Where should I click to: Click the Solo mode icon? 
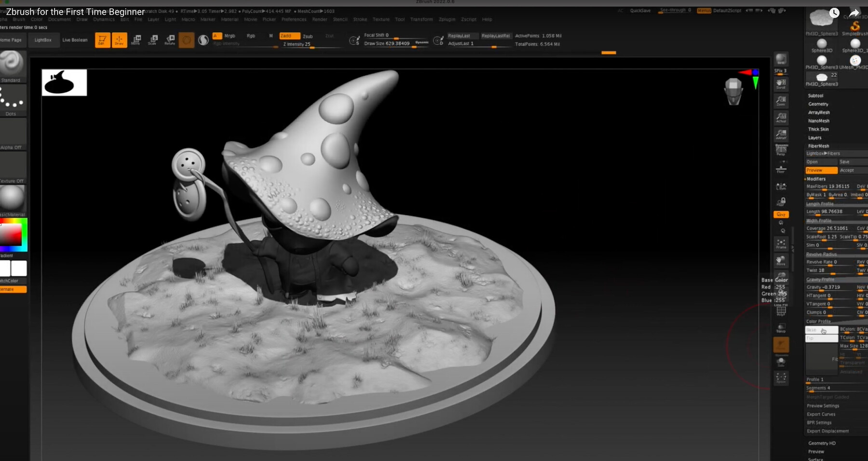point(781,362)
